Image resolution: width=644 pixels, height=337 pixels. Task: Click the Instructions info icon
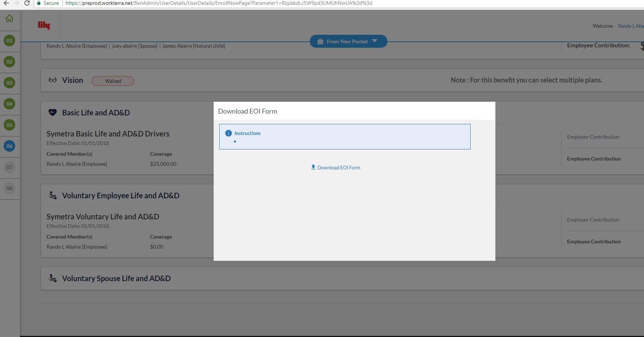[x=228, y=133]
